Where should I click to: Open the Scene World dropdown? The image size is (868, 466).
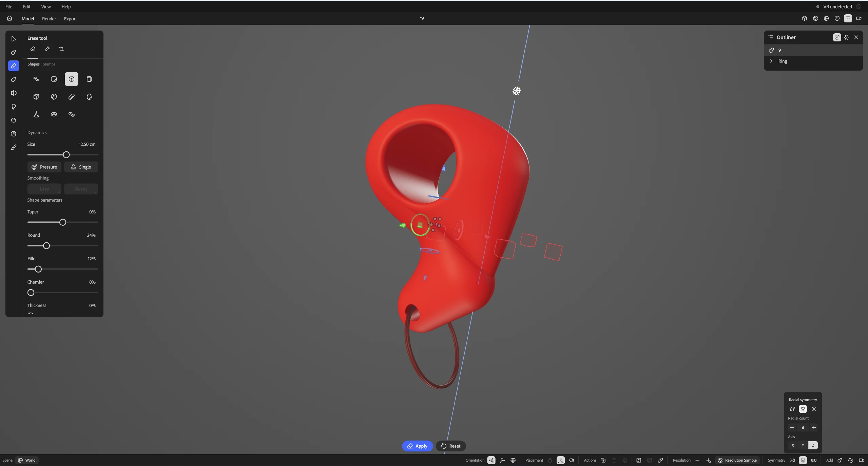tap(27, 460)
